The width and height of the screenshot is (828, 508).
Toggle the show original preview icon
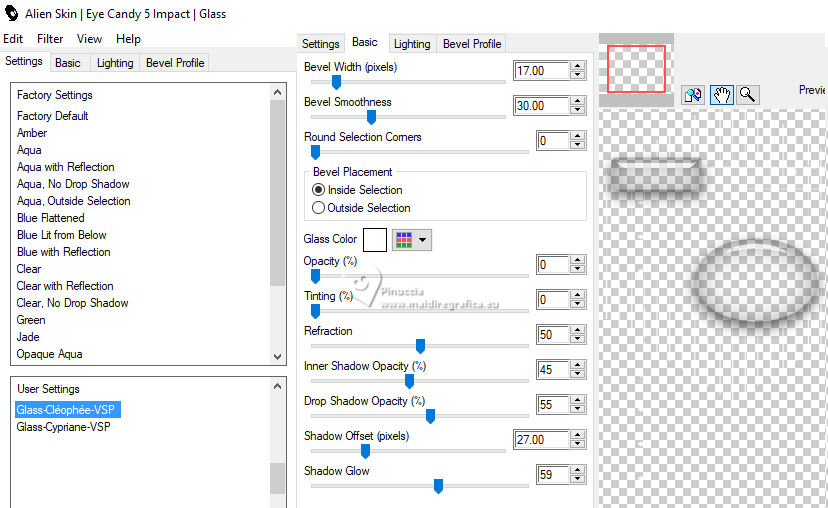click(x=693, y=95)
